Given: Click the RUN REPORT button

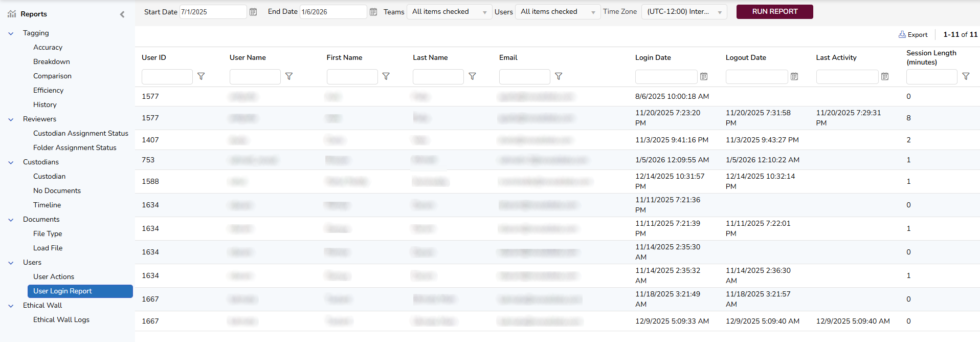Looking at the screenshot, I should coord(774,12).
